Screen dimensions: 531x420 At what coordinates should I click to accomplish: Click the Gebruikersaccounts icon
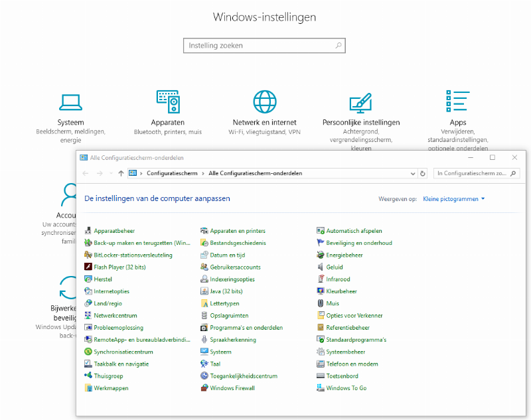tap(204, 267)
